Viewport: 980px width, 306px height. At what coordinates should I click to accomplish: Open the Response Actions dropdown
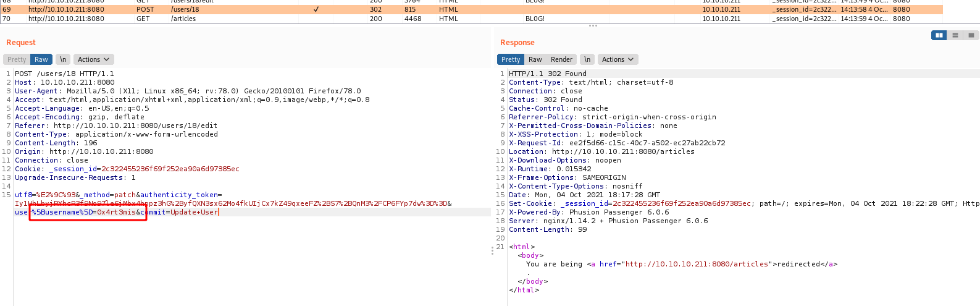click(618, 59)
